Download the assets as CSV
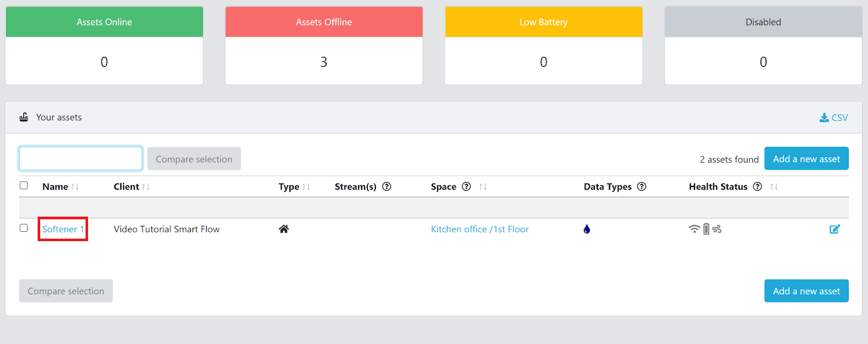 click(x=833, y=118)
